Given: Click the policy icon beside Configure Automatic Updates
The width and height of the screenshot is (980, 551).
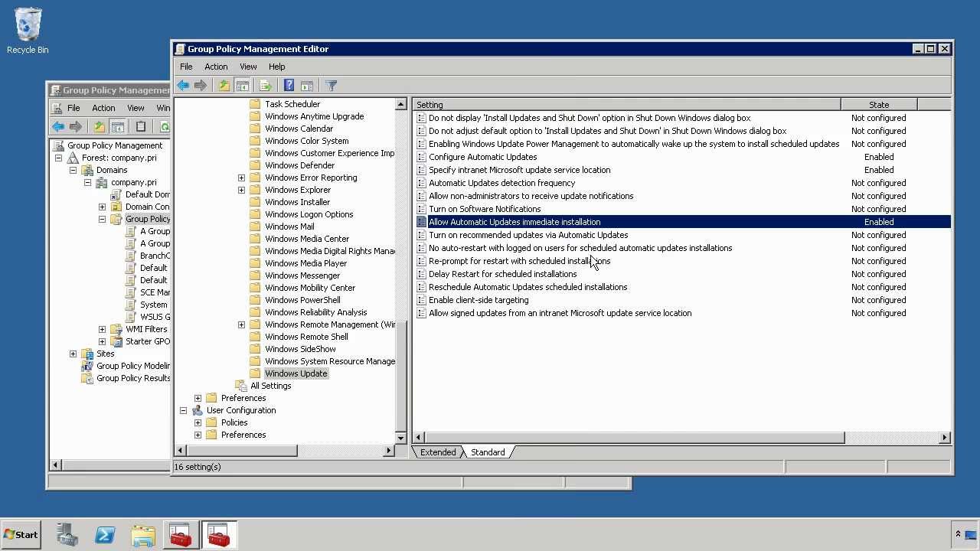Looking at the screenshot, I should pyautogui.click(x=421, y=157).
